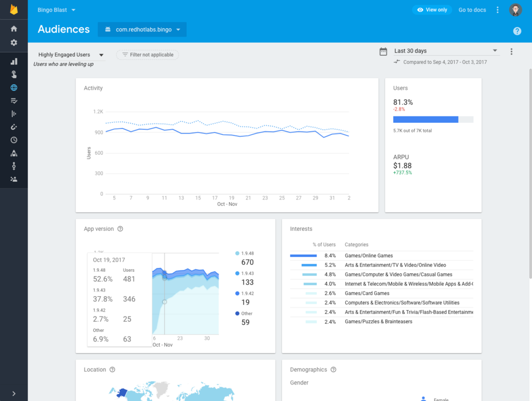The height and width of the screenshot is (401, 532).
Task: Open project settings gear in sidebar
Action: pos(14,43)
